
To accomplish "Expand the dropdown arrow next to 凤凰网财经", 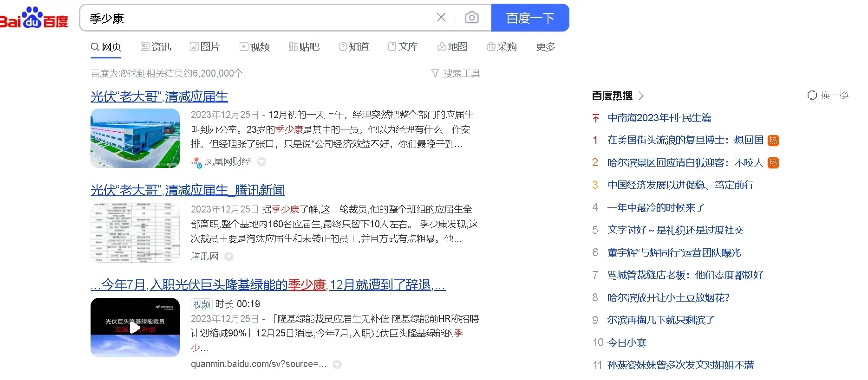I will point(261,162).
